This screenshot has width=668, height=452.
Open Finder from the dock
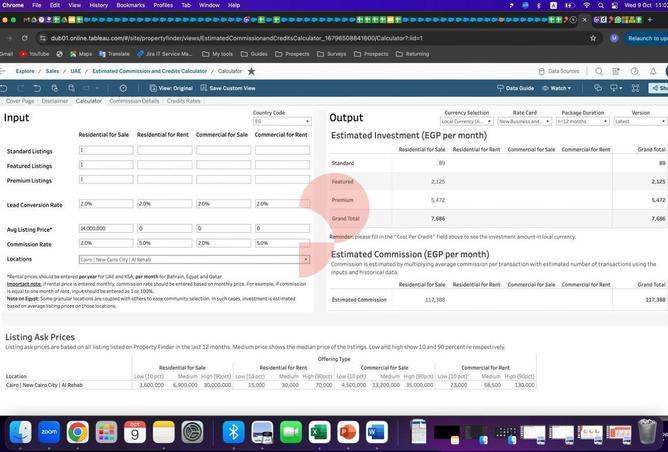[20, 432]
